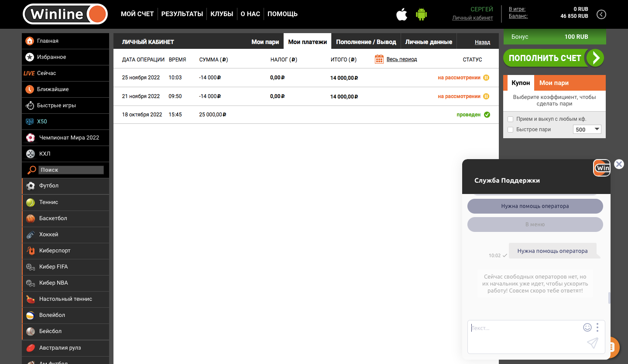Switch to 'Пополнение / Вывод' tab

(x=366, y=42)
